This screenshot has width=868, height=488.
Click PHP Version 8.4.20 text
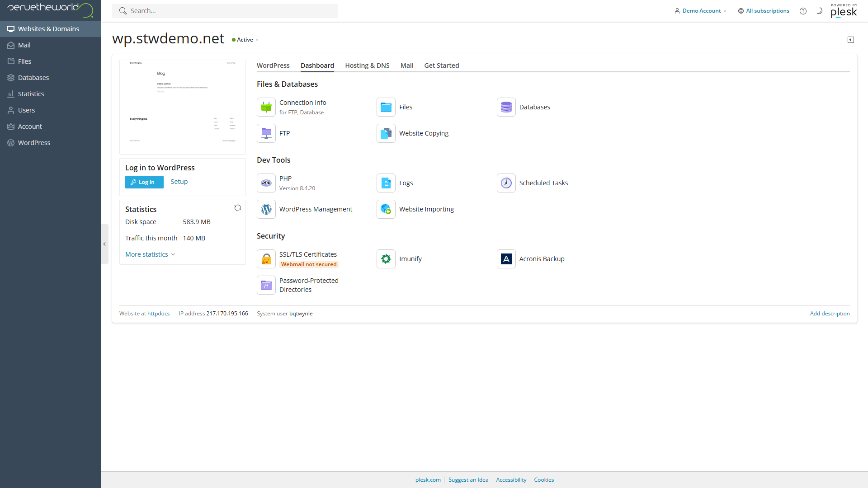(297, 188)
